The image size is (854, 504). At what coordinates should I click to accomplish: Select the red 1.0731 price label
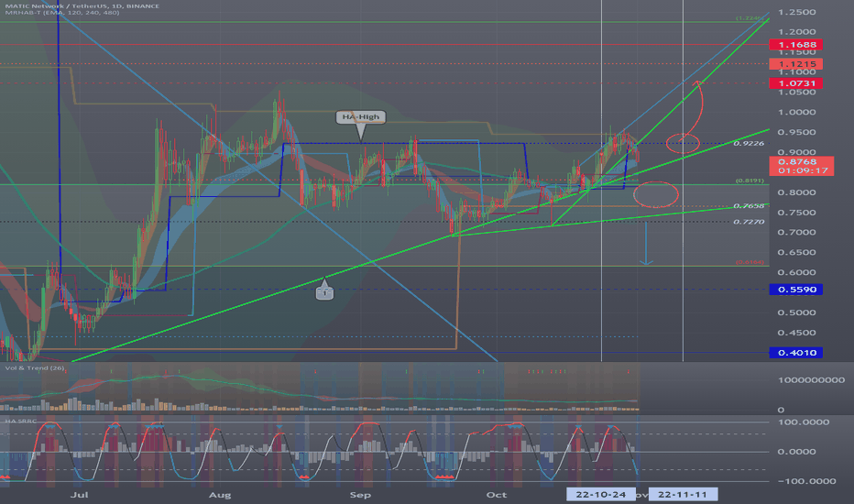point(795,83)
